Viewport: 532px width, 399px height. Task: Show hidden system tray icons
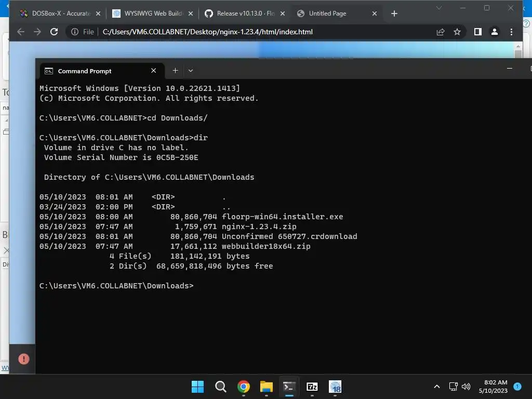pos(437,387)
